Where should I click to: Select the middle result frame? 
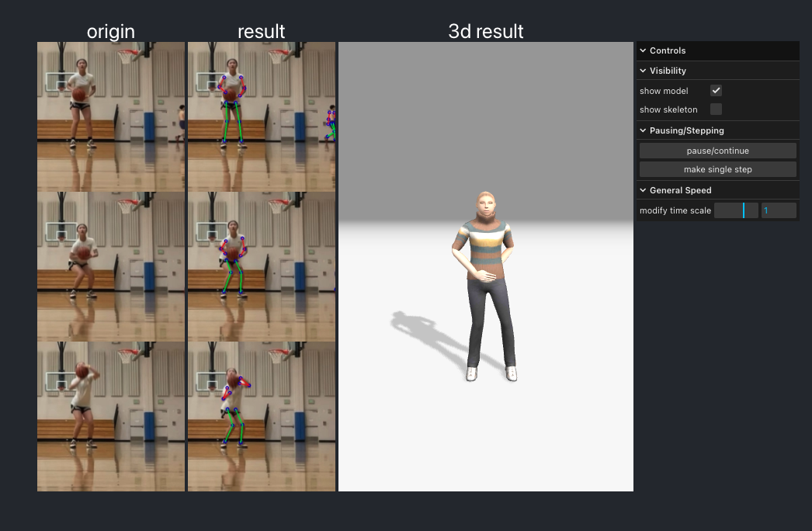coord(261,266)
